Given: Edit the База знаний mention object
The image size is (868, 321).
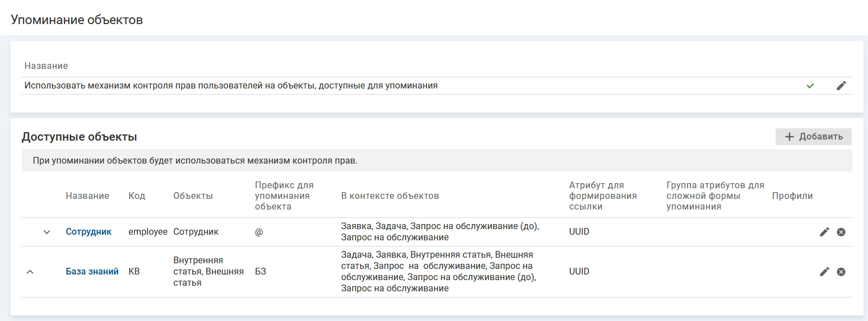Looking at the screenshot, I should 824,272.
